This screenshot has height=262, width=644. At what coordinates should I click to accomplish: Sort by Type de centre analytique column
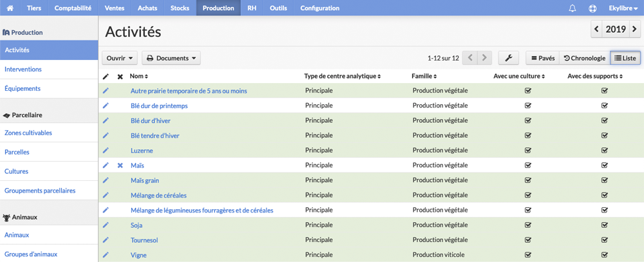pyautogui.click(x=343, y=76)
